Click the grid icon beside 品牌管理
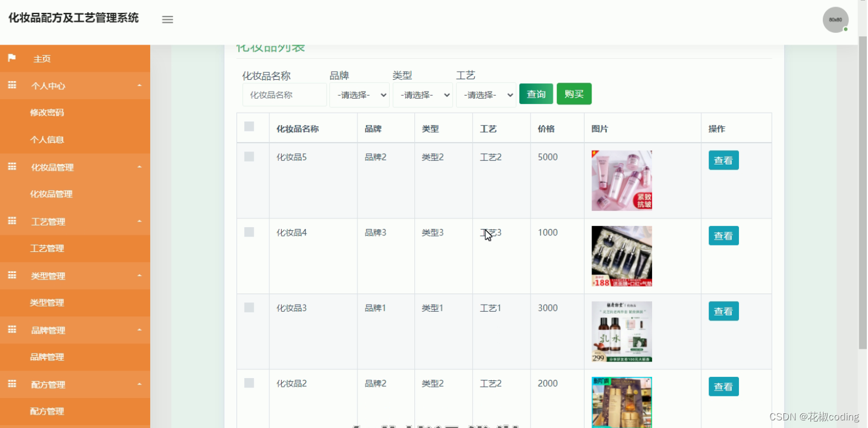 click(x=11, y=330)
